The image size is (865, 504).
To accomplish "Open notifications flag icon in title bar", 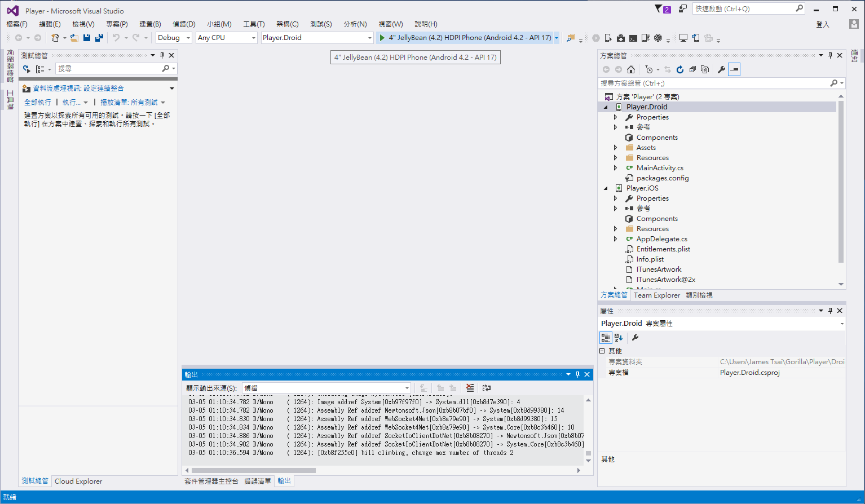I will (663, 9).
